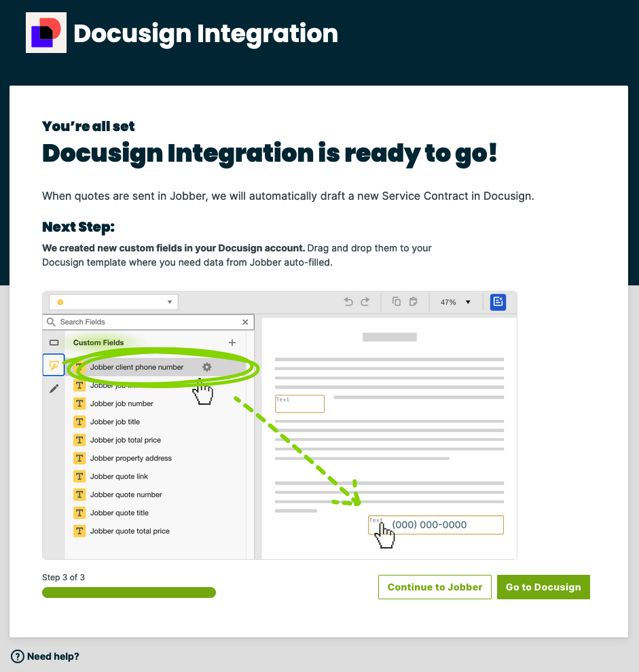
Task: Click the question mark help icon
Action: pos(18,656)
